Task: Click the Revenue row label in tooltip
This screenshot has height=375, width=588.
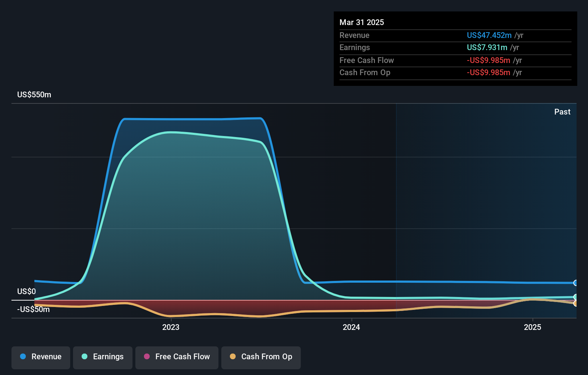Action: [354, 35]
